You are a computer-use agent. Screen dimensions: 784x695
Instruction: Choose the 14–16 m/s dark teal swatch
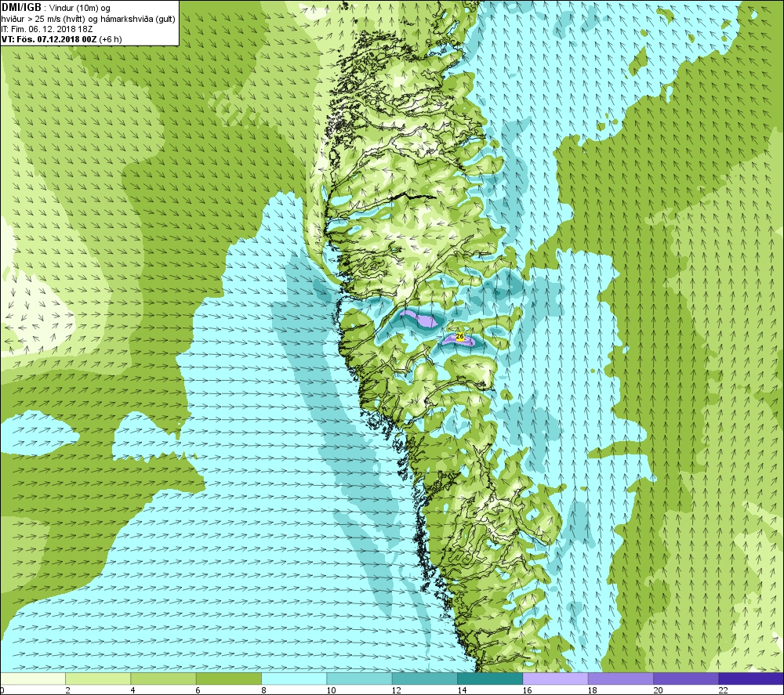coord(490,679)
